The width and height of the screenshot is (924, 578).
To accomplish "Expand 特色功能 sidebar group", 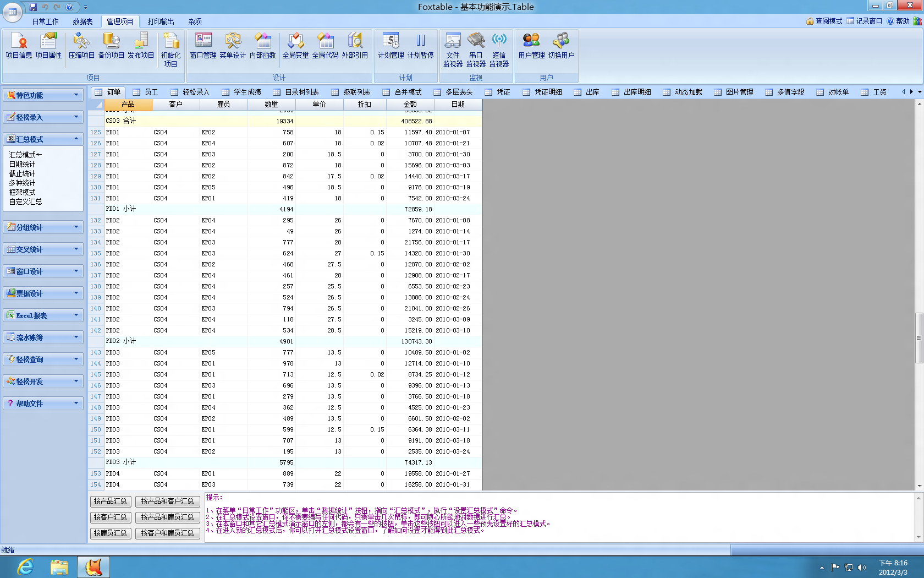I will click(43, 95).
